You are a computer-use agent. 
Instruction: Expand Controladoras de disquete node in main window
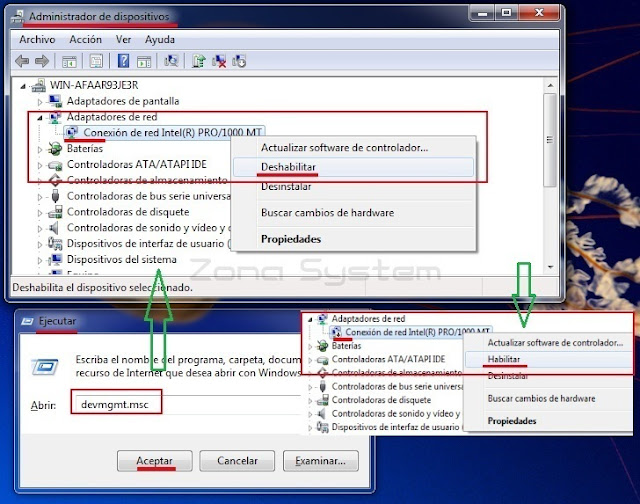click(x=40, y=213)
